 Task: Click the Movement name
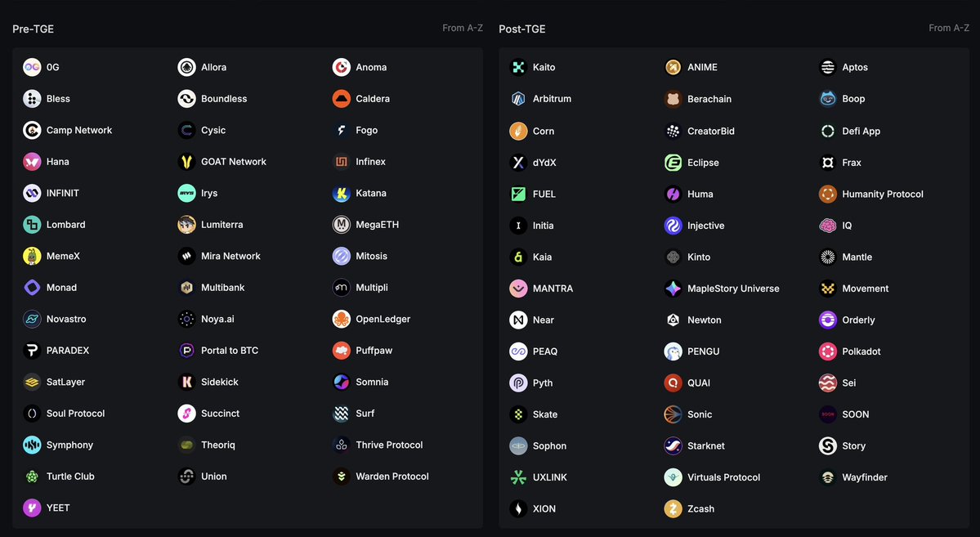865,289
